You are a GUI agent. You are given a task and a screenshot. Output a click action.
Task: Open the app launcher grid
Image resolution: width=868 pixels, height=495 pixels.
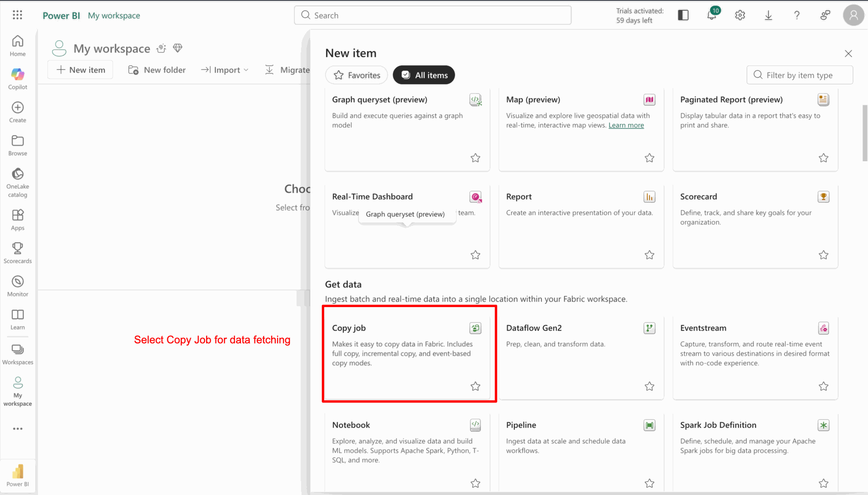point(17,15)
